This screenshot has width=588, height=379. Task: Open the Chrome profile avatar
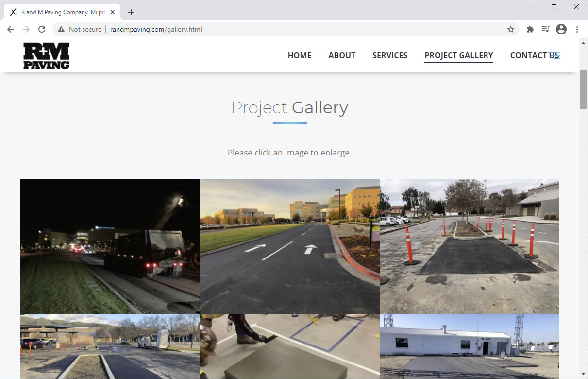coord(561,29)
